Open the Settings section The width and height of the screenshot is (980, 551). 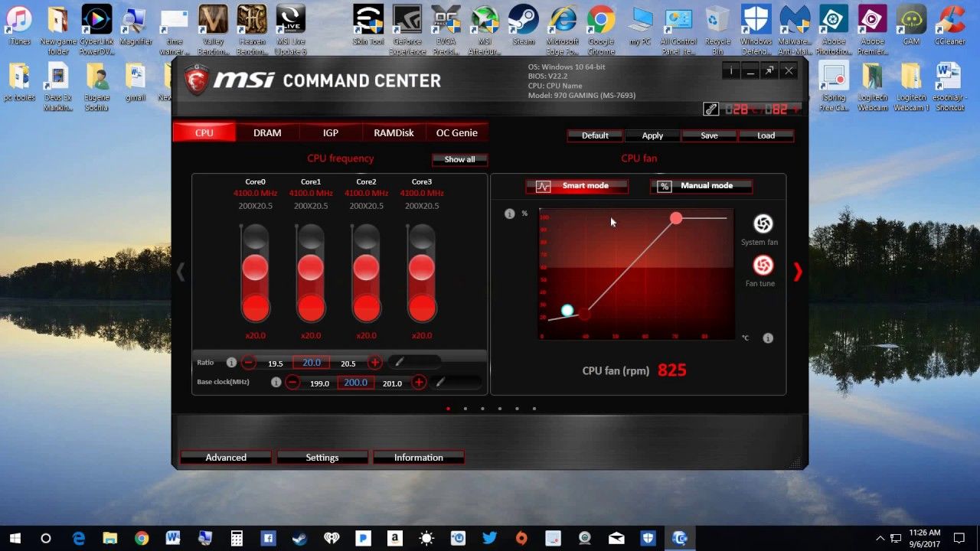coord(322,458)
